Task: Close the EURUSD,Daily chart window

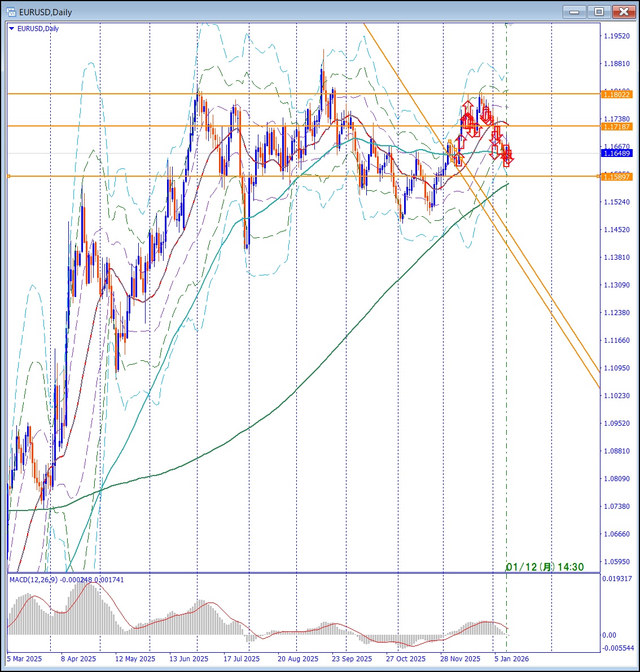Action: [x=624, y=12]
